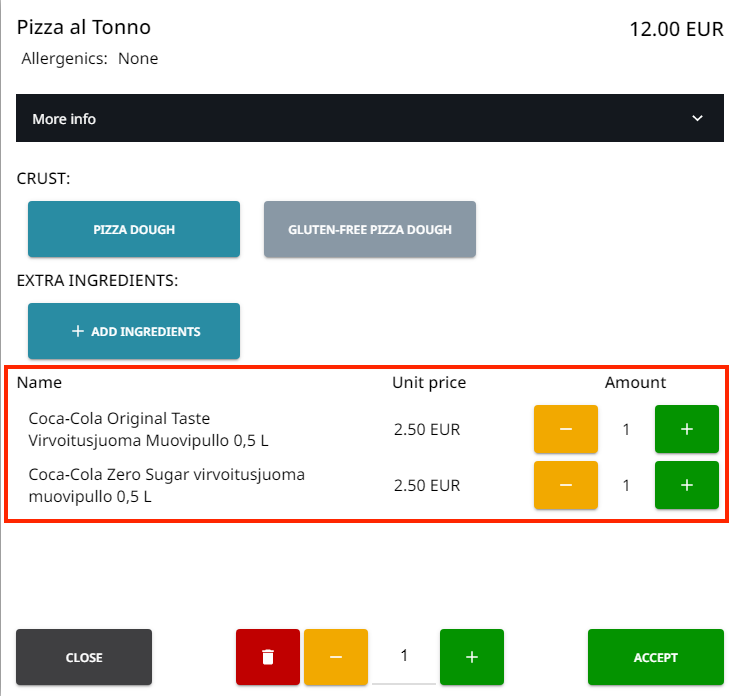Increase Coca-Cola Zero Sugar amount
The image size is (733, 696).
coord(686,485)
